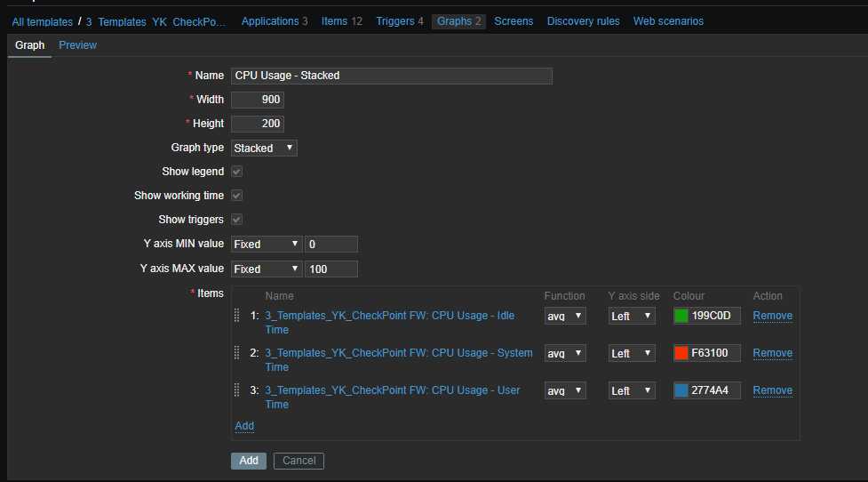The image size is (868, 482).
Task: Click the Width input field
Action: (x=258, y=100)
